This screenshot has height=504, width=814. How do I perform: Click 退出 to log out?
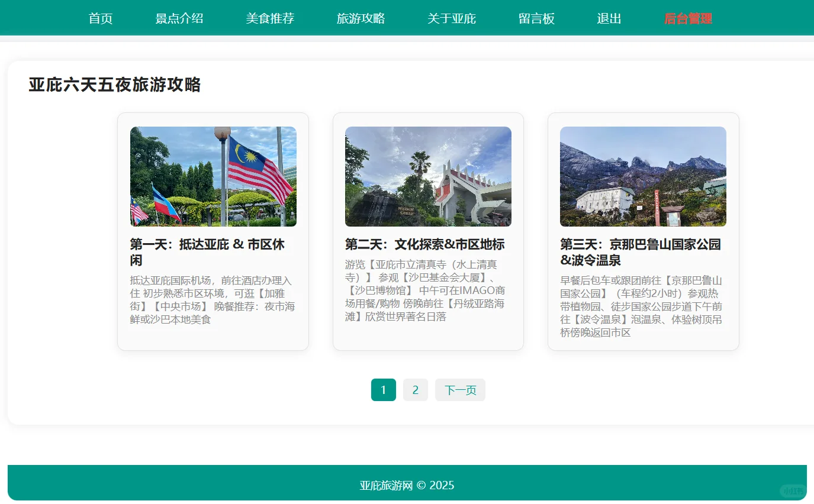[609, 18]
